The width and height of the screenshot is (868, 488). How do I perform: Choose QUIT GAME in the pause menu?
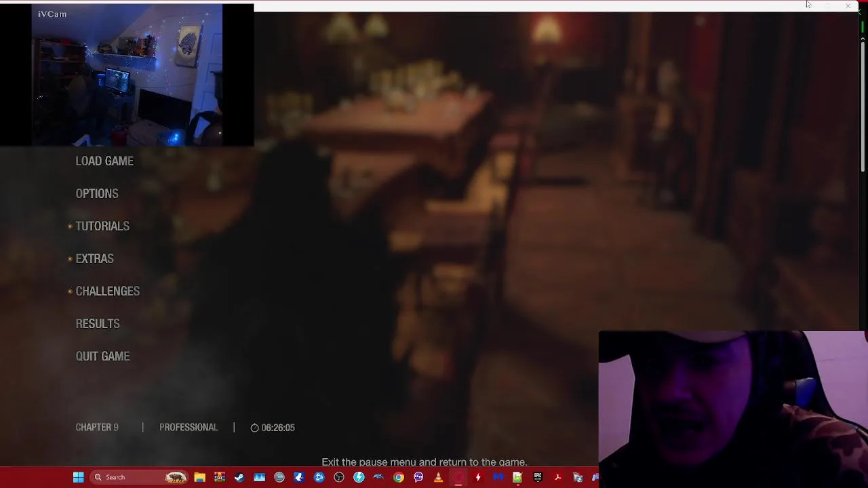point(102,357)
